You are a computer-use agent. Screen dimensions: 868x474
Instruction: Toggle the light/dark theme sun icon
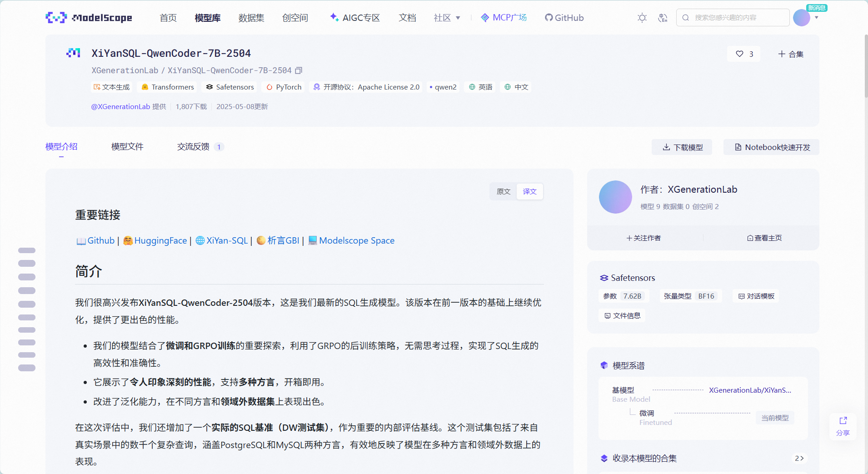pos(642,18)
